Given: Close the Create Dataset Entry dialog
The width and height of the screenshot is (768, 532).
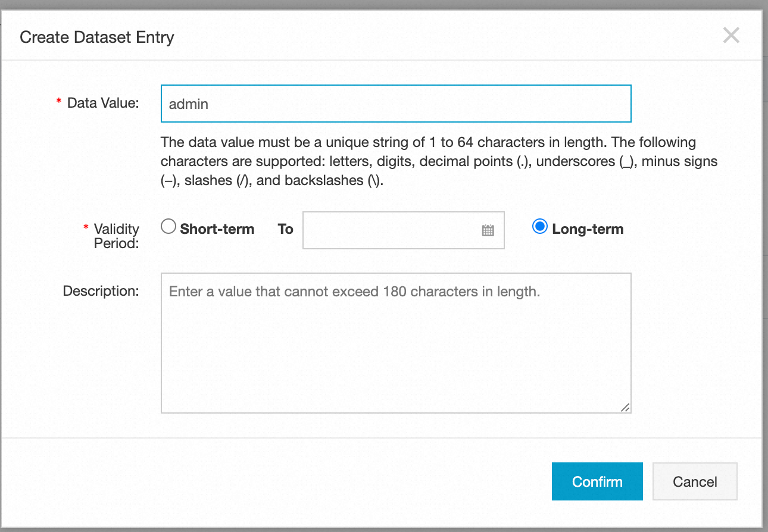Looking at the screenshot, I should [x=730, y=36].
